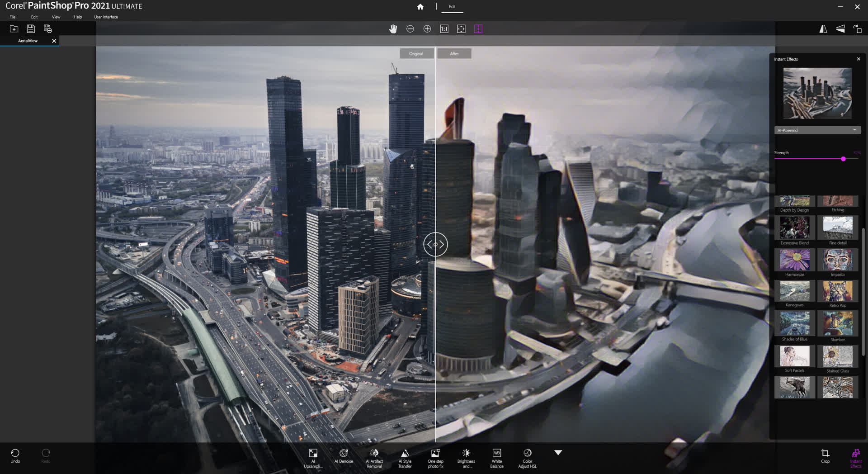Click the Strength slider handle

pyautogui.click(x=843, y=159)
